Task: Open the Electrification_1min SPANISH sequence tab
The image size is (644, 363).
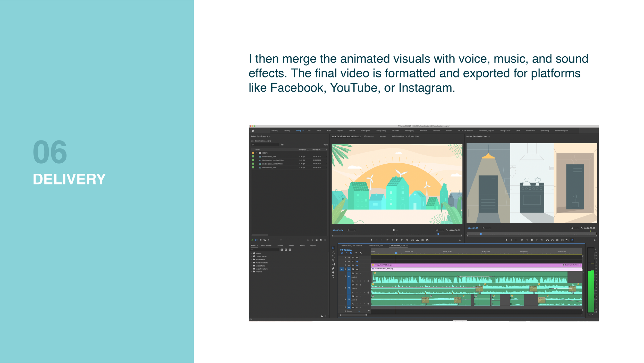Action: [351, 246]
